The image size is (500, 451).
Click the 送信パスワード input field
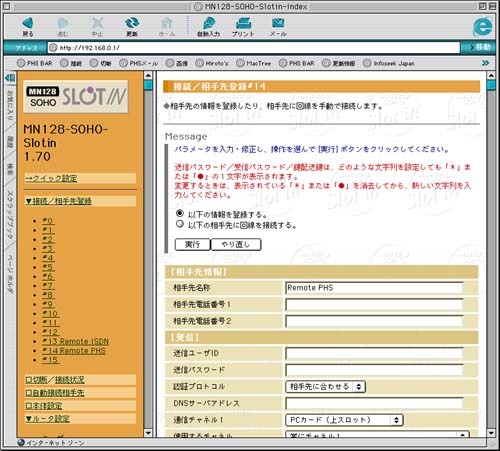click(374, 370)
